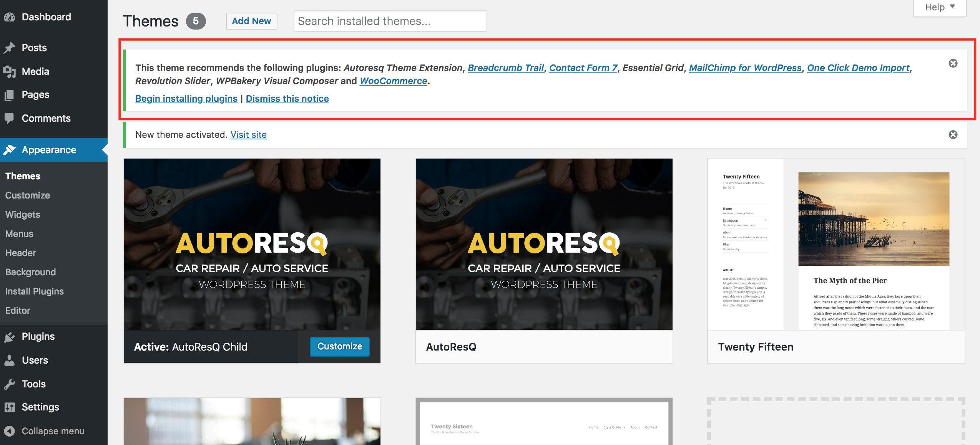The image size is (980, 445).
Task: Open the theme Editor submenu
Action: tap(18, 311)
